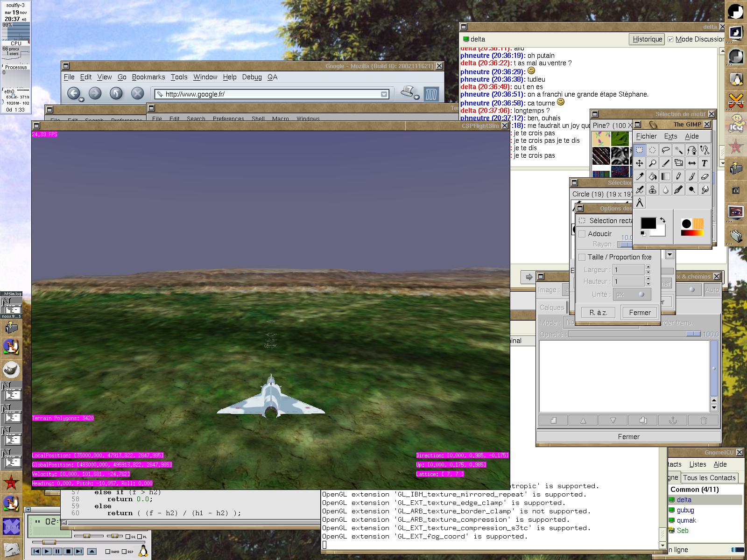Open the Unité px option menu

[x=632, y=294]
